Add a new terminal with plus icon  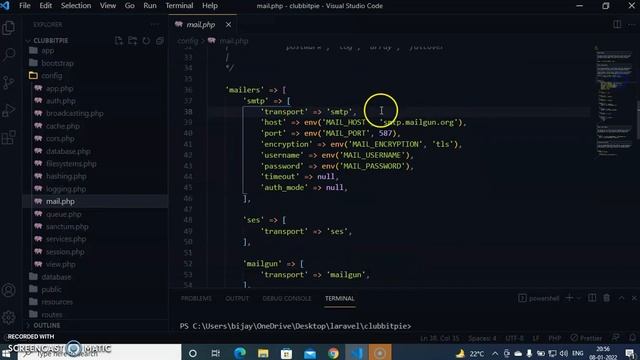point(569,298)
